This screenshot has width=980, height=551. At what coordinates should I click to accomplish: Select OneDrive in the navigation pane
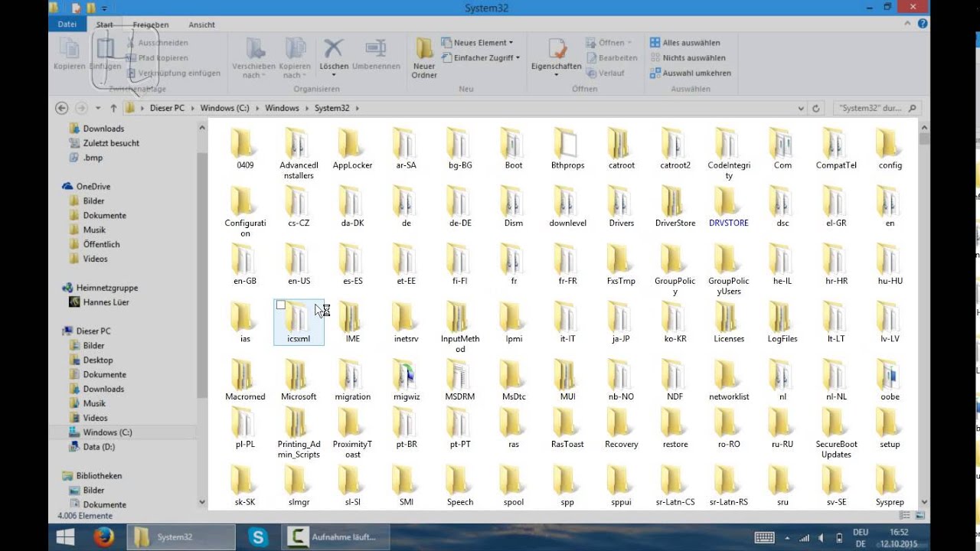[x=93, y=186]
